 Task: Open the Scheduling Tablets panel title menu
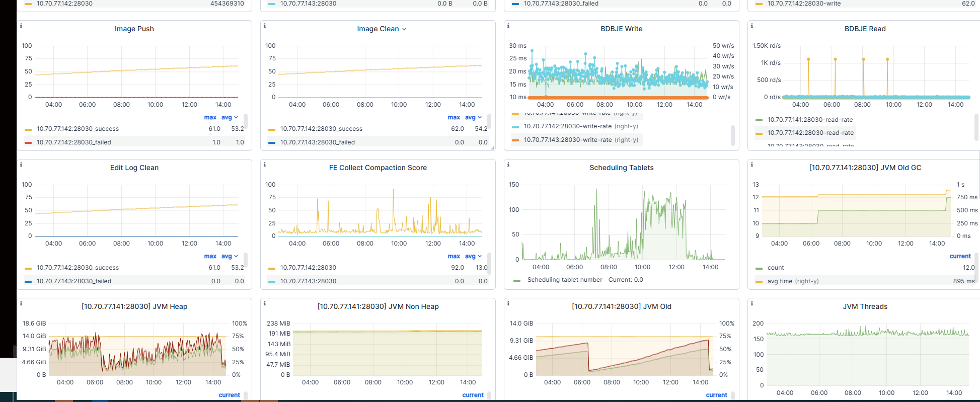(x=622, y=168)
